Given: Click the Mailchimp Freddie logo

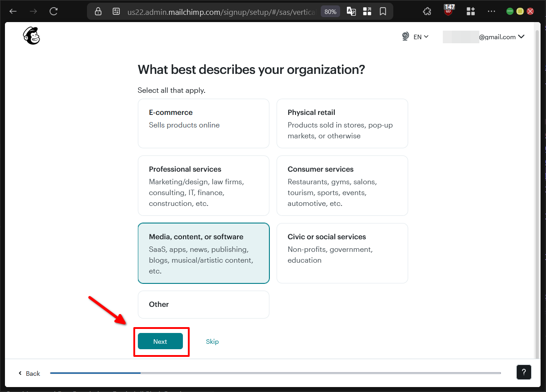Looking at the screenshot, I should tap(31, 36).
